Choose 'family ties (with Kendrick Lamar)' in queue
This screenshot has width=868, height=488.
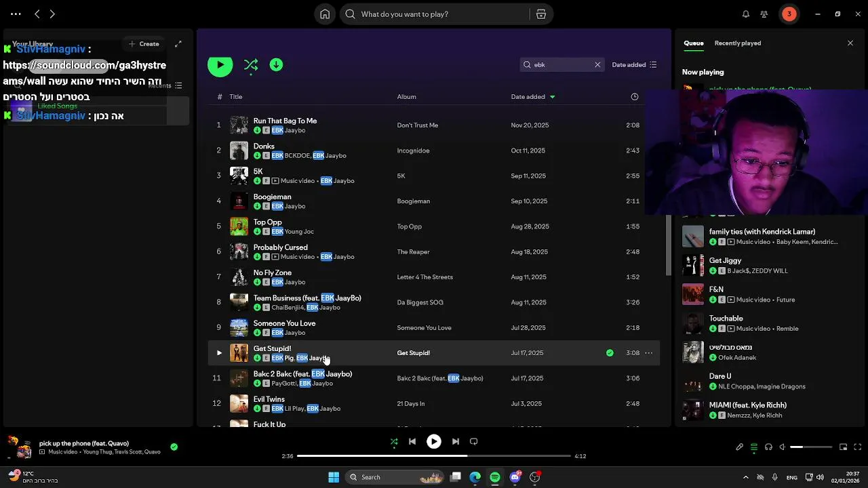click(762, 232)
